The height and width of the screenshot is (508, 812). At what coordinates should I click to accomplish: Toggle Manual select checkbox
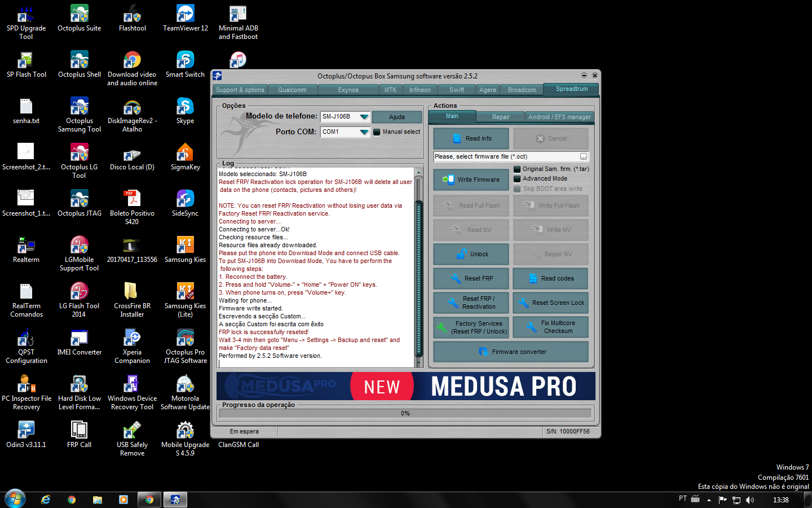377,132
